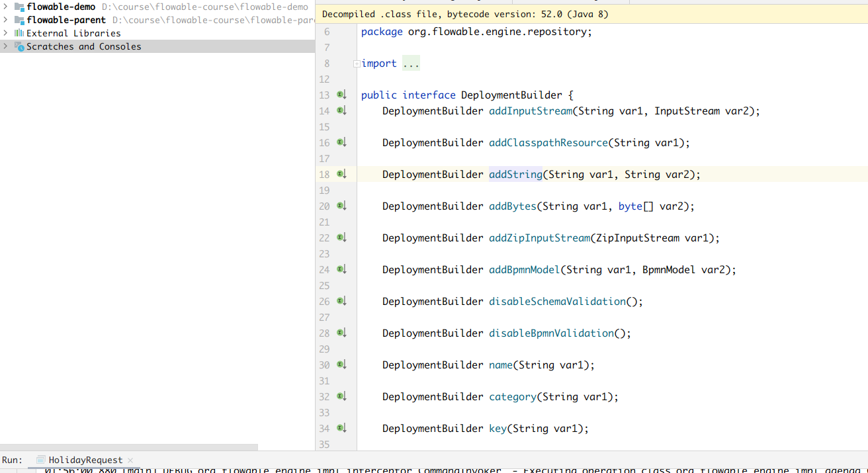This screenshot has height=473, width=868.
Task: Expand the flowable-demo project node
Action: [x=6, y=7]
